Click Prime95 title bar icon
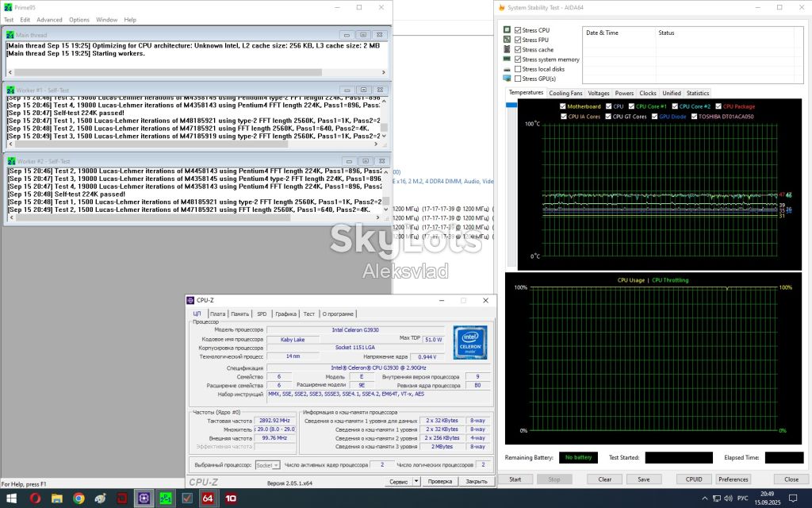 [8, 7]
